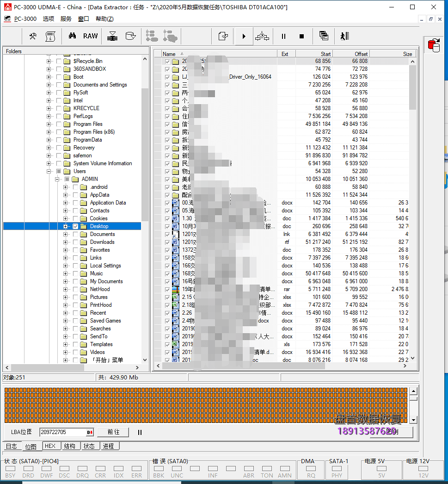Sort file list by Size column
Image resolution: width=448 pixels, height=484 pixels.
click(x=393, y=54)
